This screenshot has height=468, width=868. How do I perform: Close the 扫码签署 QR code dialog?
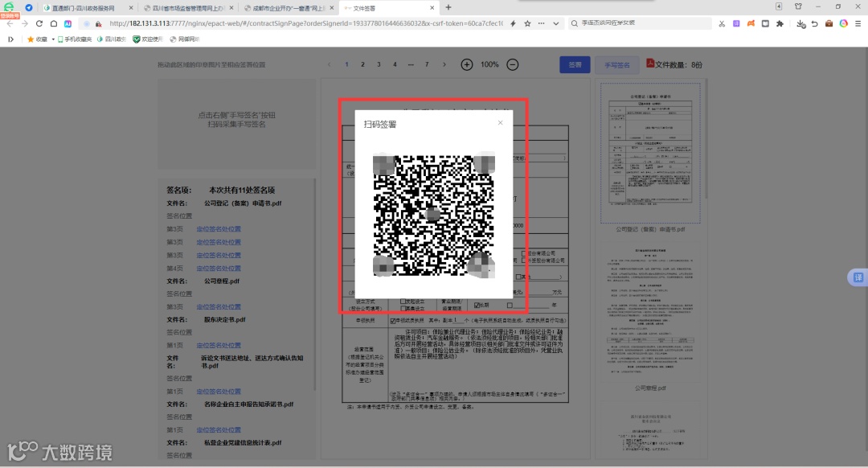500,123
